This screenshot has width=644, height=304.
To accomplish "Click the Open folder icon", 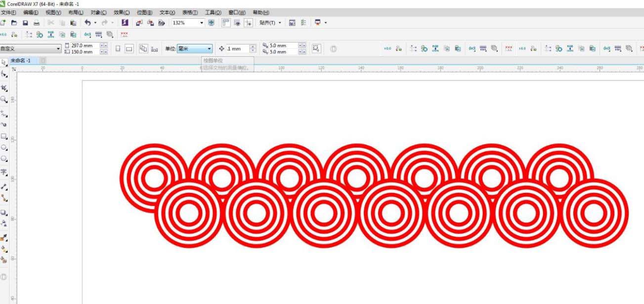I will coord(14,23).
